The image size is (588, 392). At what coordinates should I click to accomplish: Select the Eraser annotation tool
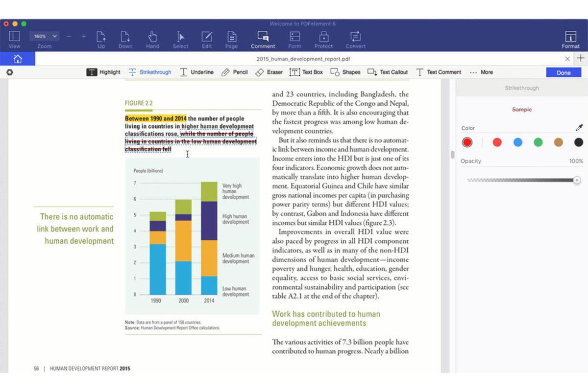[269, 72]
